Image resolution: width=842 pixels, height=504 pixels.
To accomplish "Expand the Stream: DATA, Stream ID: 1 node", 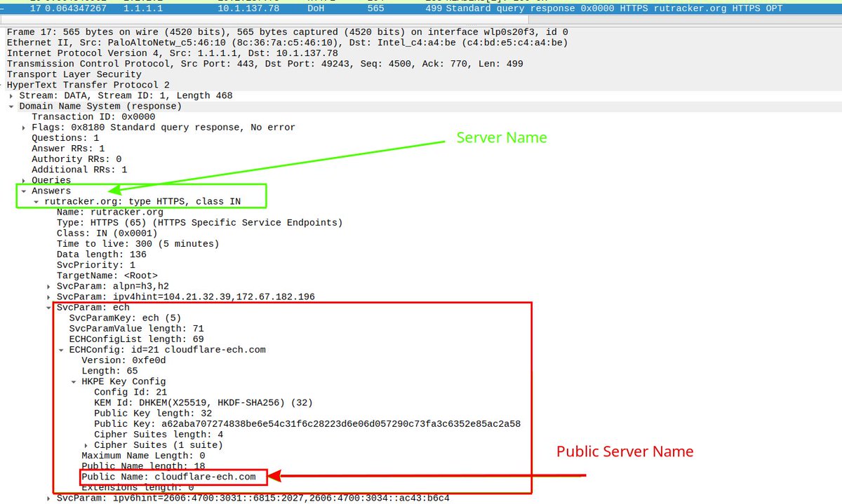I will coord(11,95).
